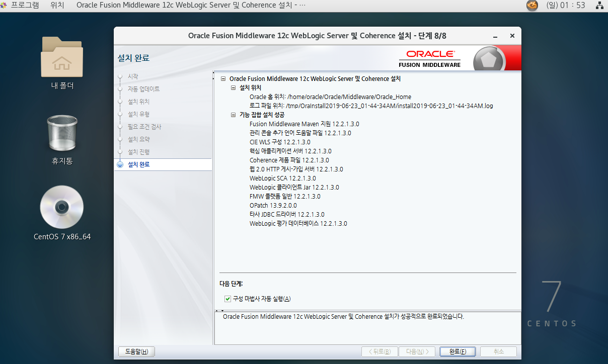Select the 설치 유형 step

coord(138,114)
